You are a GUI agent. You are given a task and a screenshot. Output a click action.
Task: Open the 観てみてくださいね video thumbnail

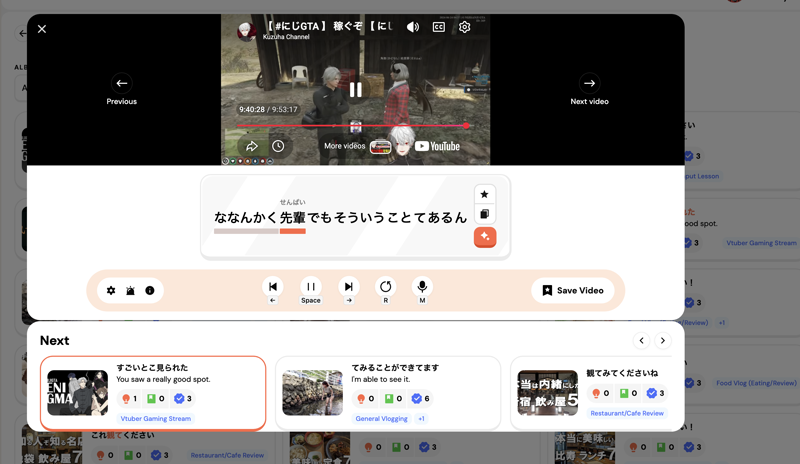[547, 393]
